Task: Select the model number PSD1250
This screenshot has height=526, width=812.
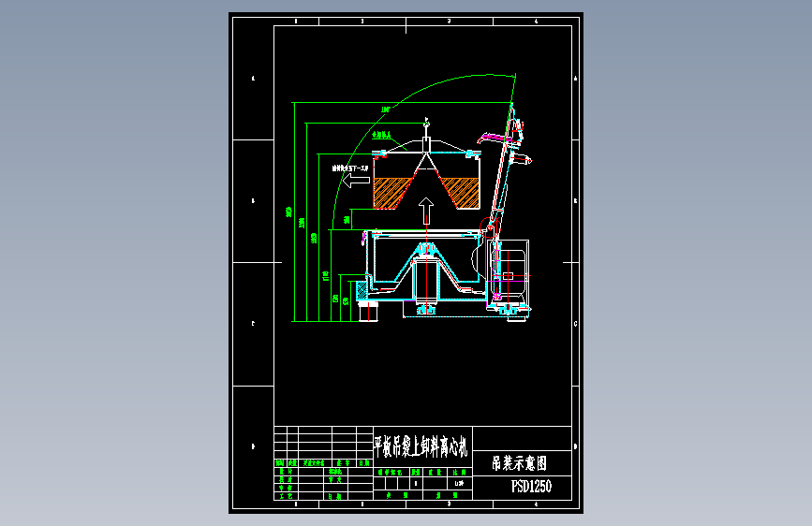Action: coord(531,486)
